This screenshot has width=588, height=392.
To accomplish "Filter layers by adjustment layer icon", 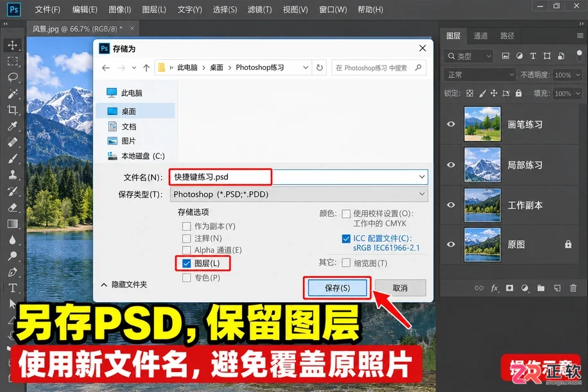I will pyautogui.click(x=519, y=56).
